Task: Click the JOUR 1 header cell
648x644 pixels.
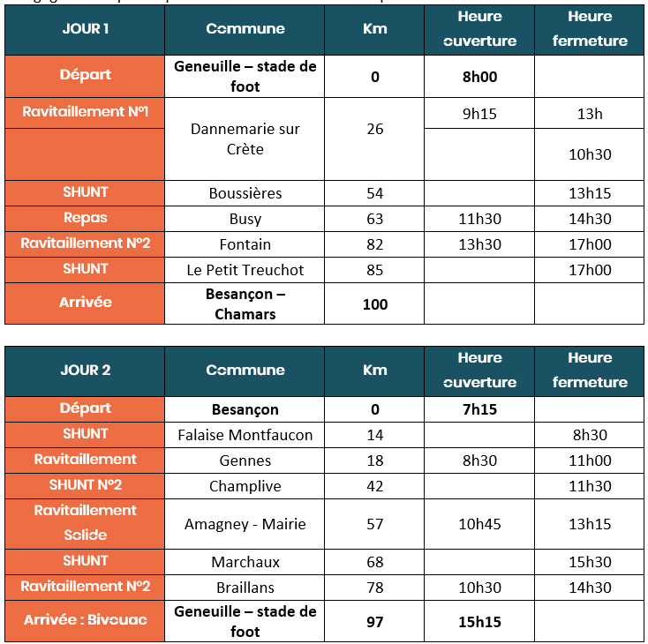Action: coord(85,30)
